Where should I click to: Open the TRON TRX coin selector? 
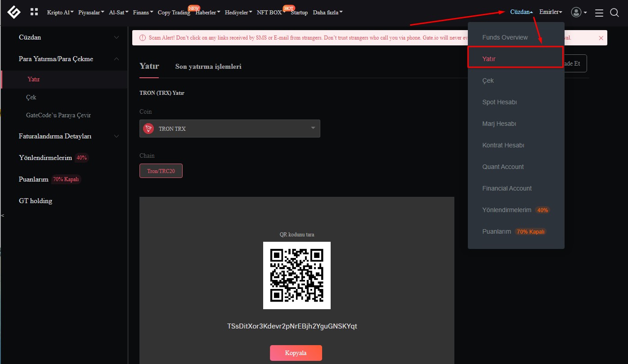tap(230, 129)
